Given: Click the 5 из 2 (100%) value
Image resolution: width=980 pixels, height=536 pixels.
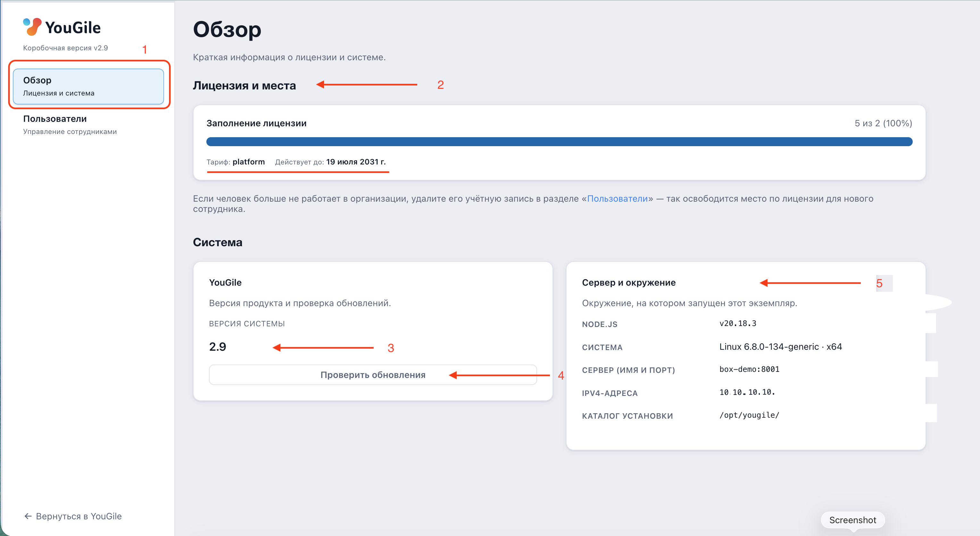Looking at the screenshot, I should click(883, 123).
